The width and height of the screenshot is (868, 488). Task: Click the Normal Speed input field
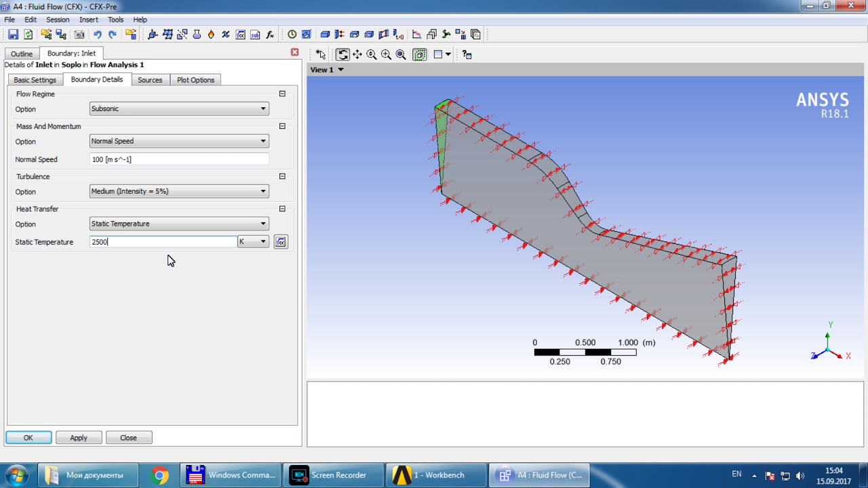[179, 159]
